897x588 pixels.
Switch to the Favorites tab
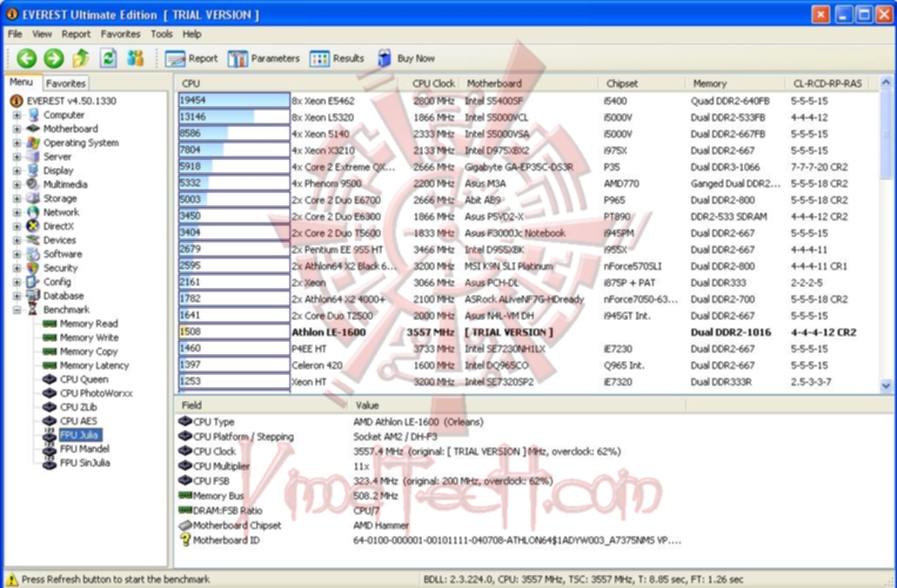(x=65, y=84)
